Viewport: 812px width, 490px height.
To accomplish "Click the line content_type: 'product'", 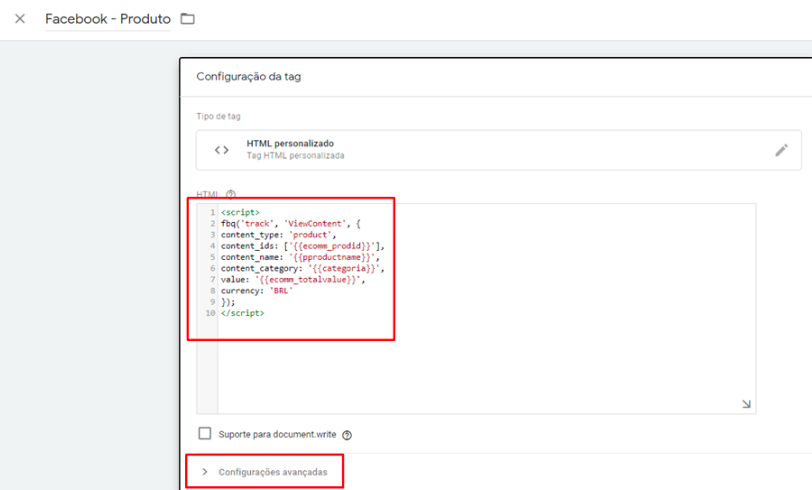I will (279, 235).
